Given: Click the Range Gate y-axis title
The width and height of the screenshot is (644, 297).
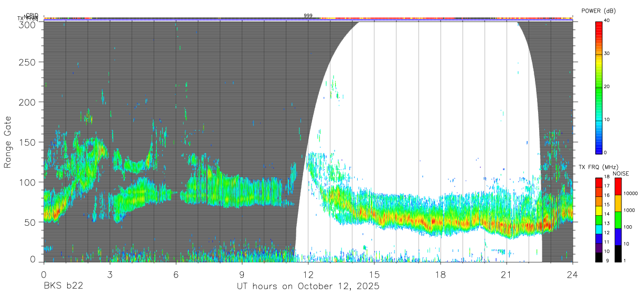Looking at the screenshot, I should tap(8, 142).
